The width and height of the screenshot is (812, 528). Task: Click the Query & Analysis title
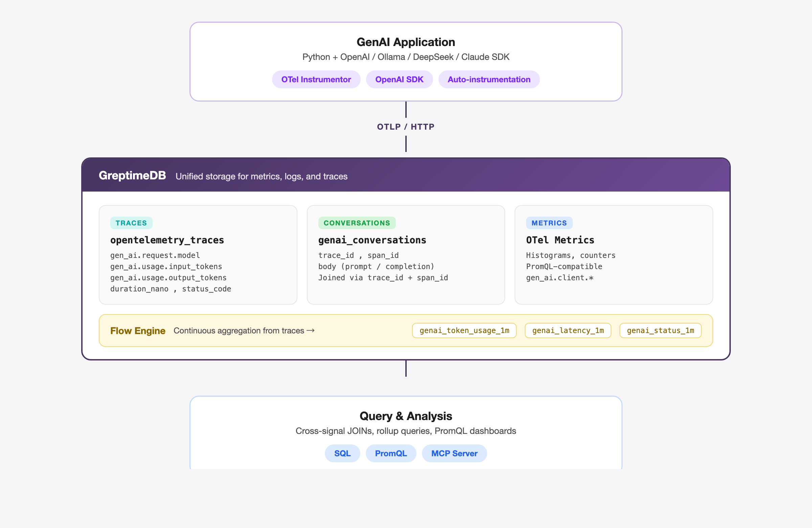coord(406,416)
